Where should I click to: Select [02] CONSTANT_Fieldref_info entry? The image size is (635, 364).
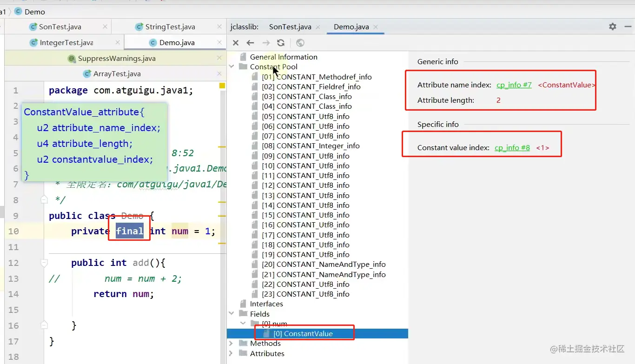coord(311,86)
